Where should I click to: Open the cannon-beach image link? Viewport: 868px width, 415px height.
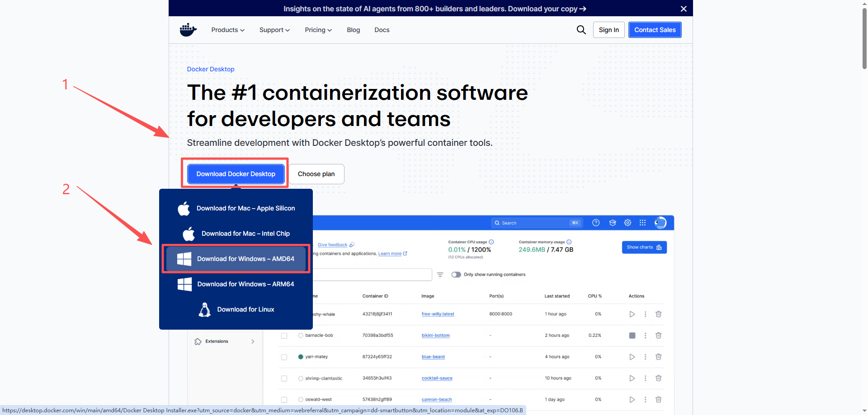(x=437, y=400)
